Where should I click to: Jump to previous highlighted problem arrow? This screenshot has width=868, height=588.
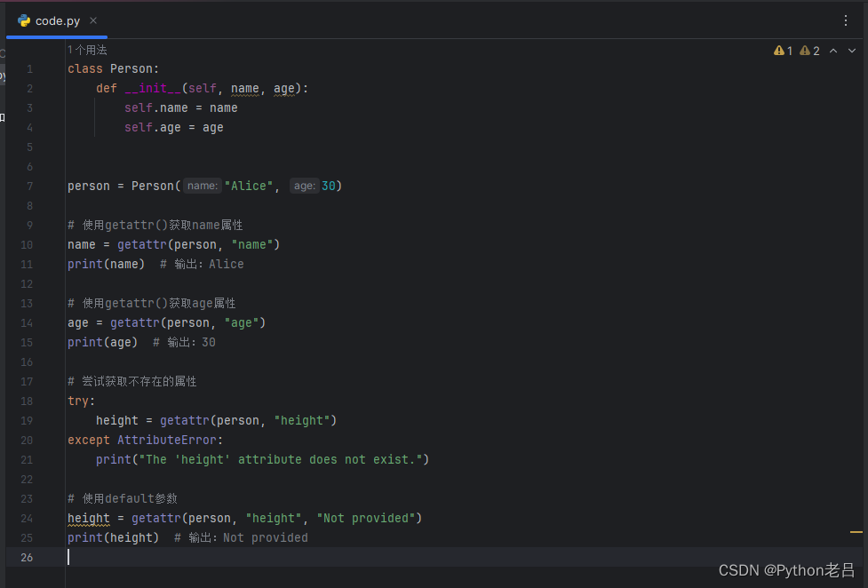[x=833, y=51]
